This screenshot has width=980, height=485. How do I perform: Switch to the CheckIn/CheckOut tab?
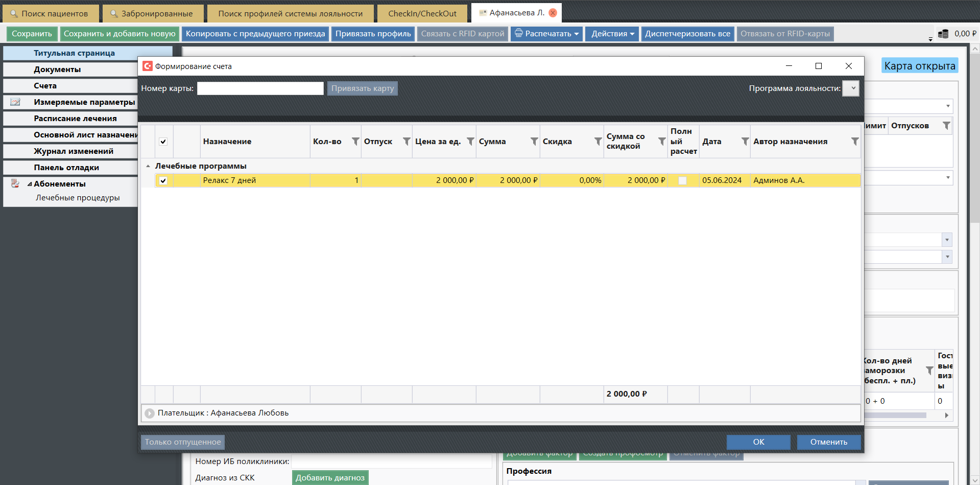pos(422,13)
